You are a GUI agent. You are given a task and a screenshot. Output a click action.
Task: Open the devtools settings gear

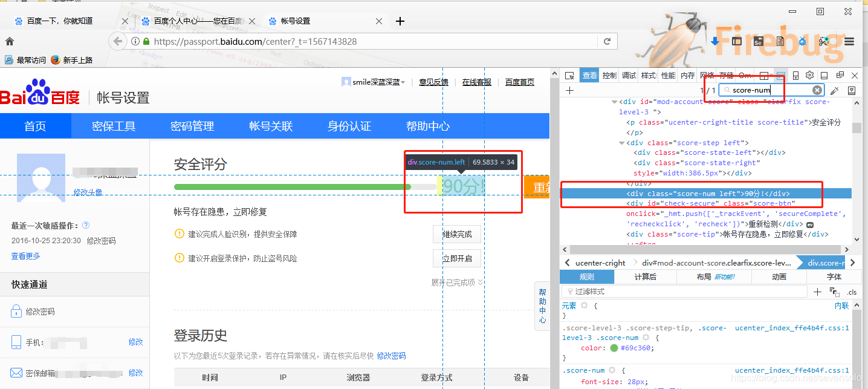click(x=809, y=75)
